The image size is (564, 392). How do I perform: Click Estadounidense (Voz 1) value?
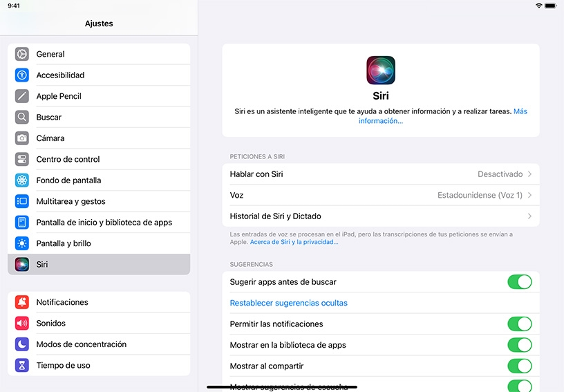pos(480,195)
